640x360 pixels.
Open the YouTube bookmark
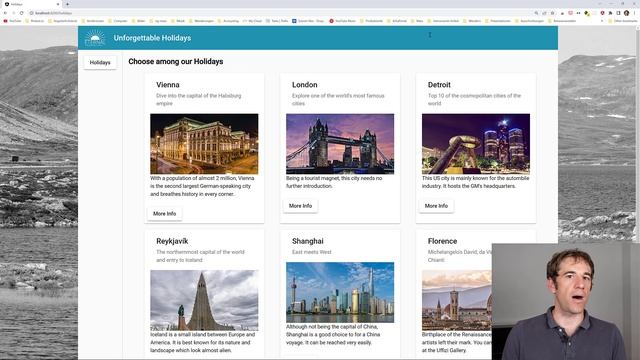pyautogui.click(x=12, y=21)
